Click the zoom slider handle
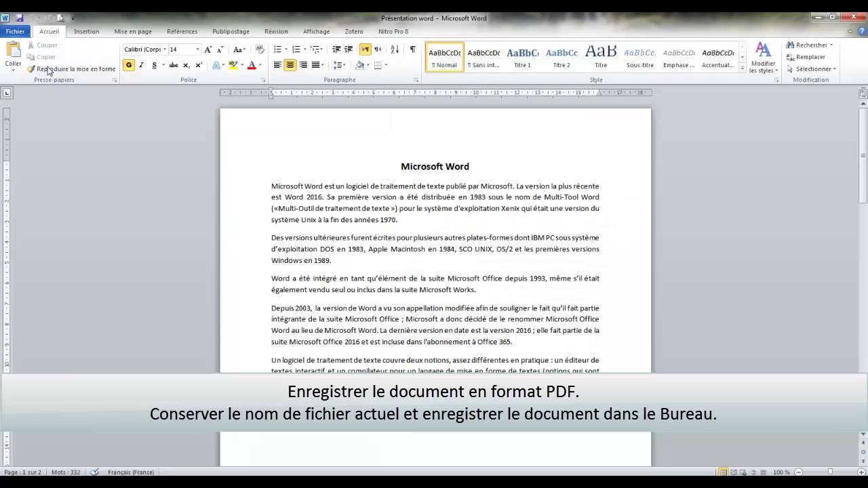 pos(830,472)
